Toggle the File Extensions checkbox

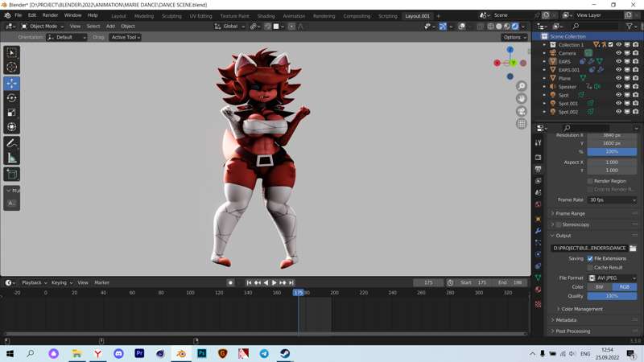point(590,258)
